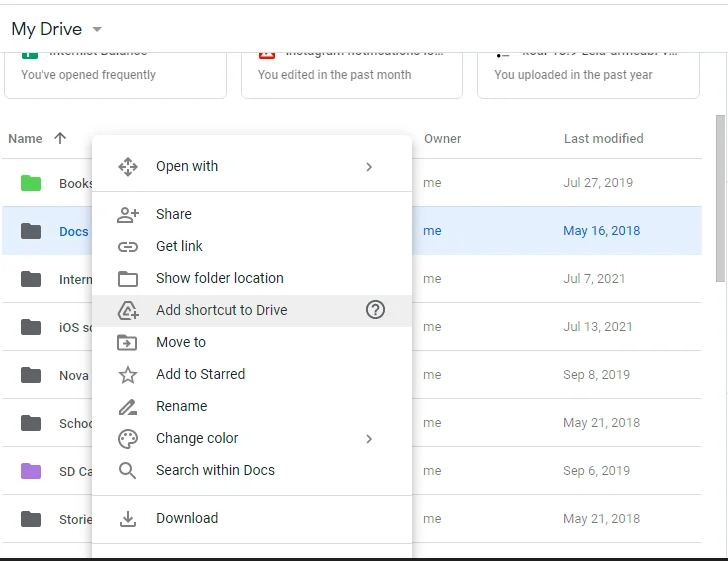Viewport: 728px width, 561px height.
Task: Select Change color menu item
Action: (x=252, y=438)
